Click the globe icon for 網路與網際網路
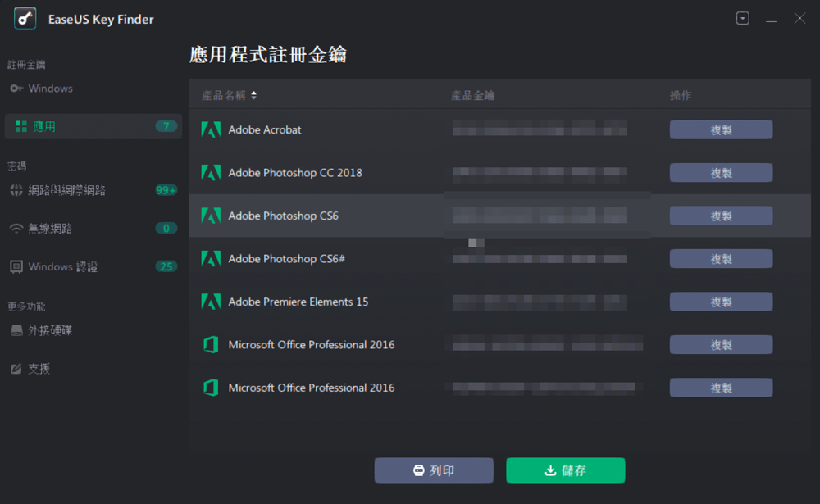 16,190
